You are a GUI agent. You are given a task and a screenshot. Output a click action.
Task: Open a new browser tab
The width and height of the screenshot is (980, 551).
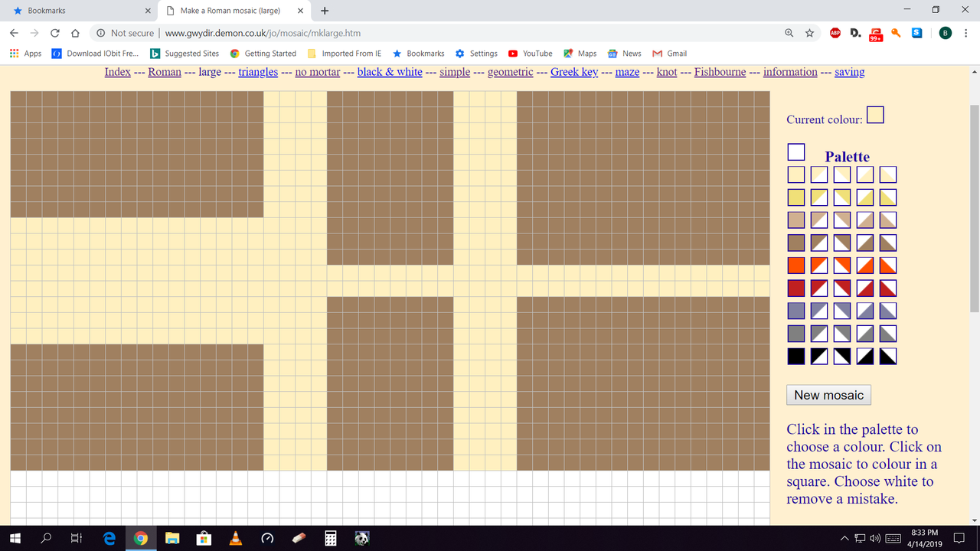[325, 11]
